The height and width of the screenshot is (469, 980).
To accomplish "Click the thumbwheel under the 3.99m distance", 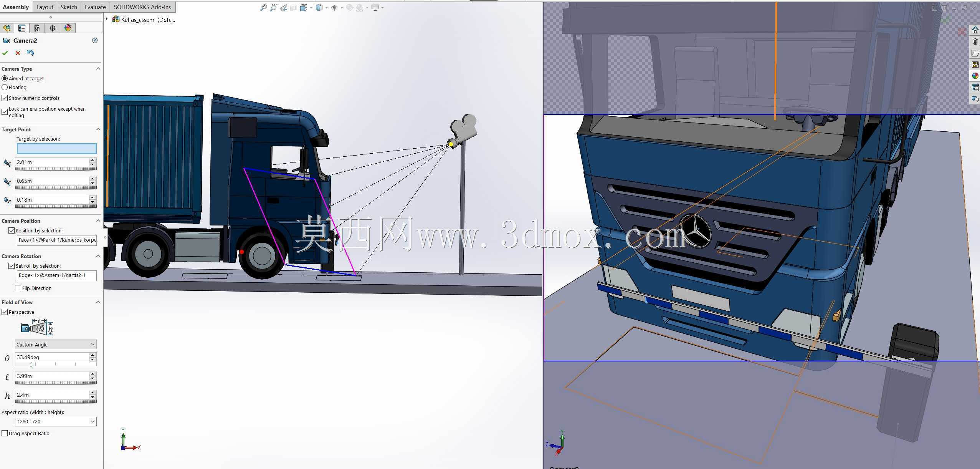I will tap(56, 383).
